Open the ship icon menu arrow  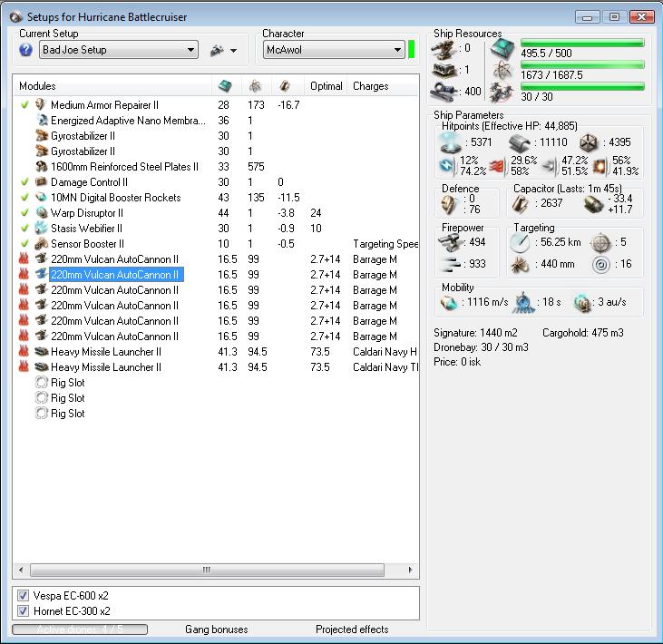point(233,51)
